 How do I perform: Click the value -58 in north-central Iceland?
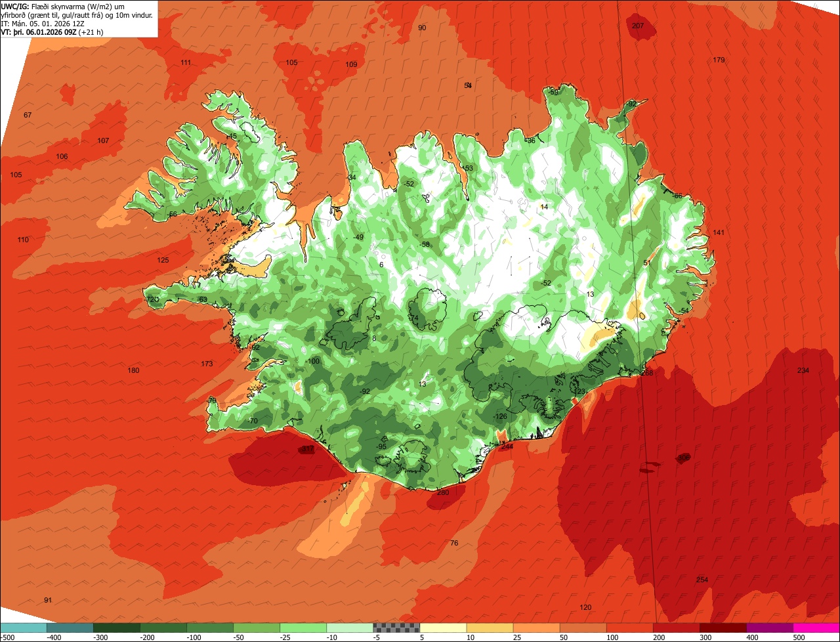coord(425,244)
